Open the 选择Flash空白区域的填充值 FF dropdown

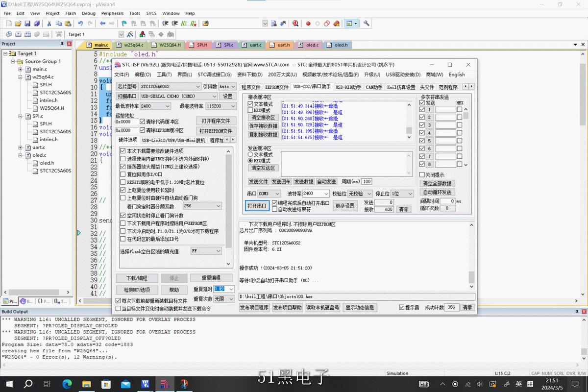point(206,251)
